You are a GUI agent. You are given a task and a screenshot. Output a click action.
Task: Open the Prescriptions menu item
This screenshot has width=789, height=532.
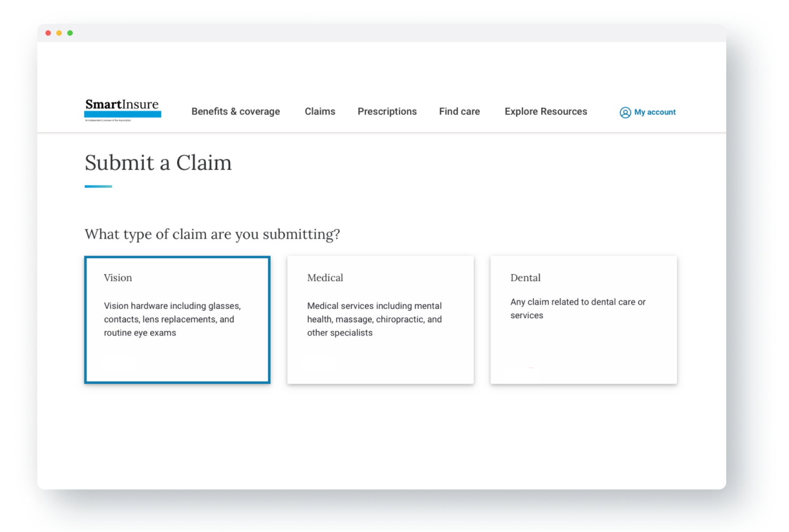click(387, 112)
